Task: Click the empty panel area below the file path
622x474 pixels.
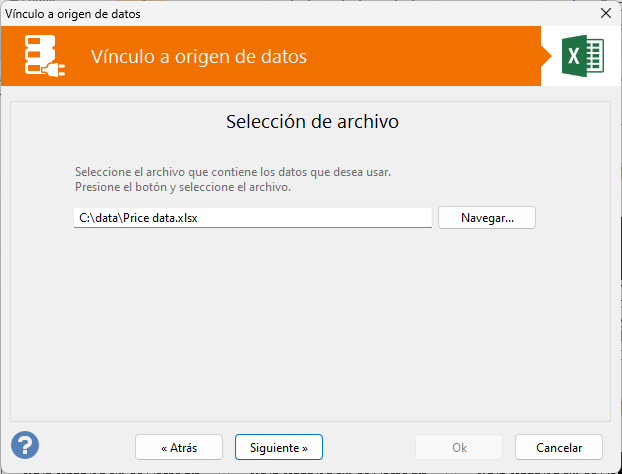Action: click(310, 325)
